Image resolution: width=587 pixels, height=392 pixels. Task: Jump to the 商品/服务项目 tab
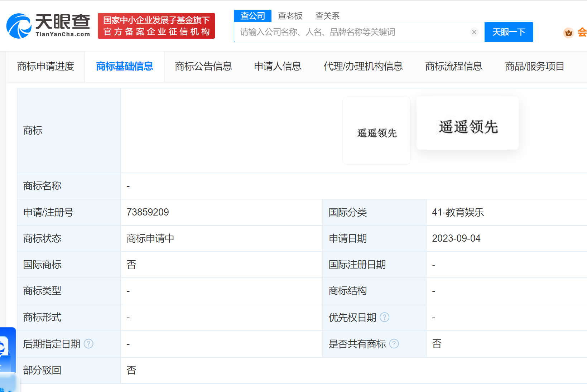[x=535, y=66]
